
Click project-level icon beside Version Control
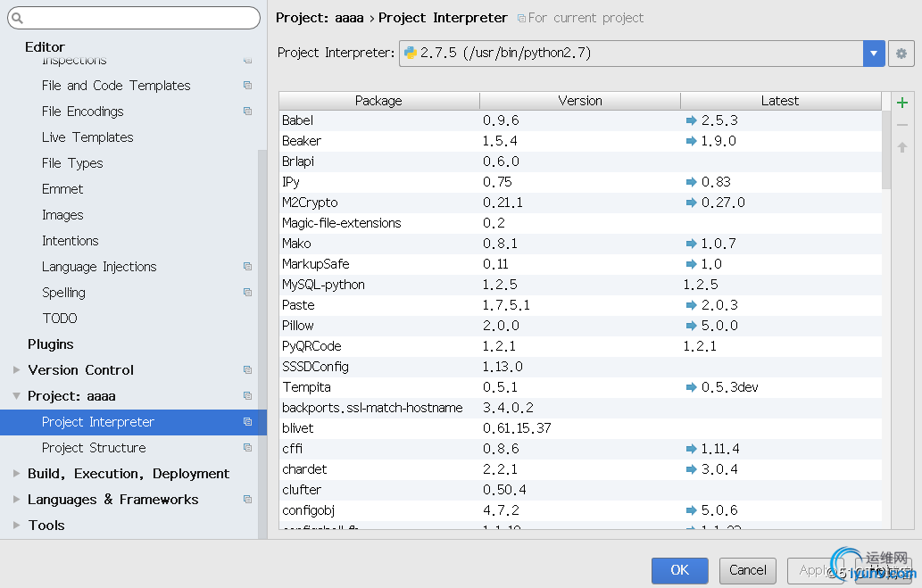247,370
